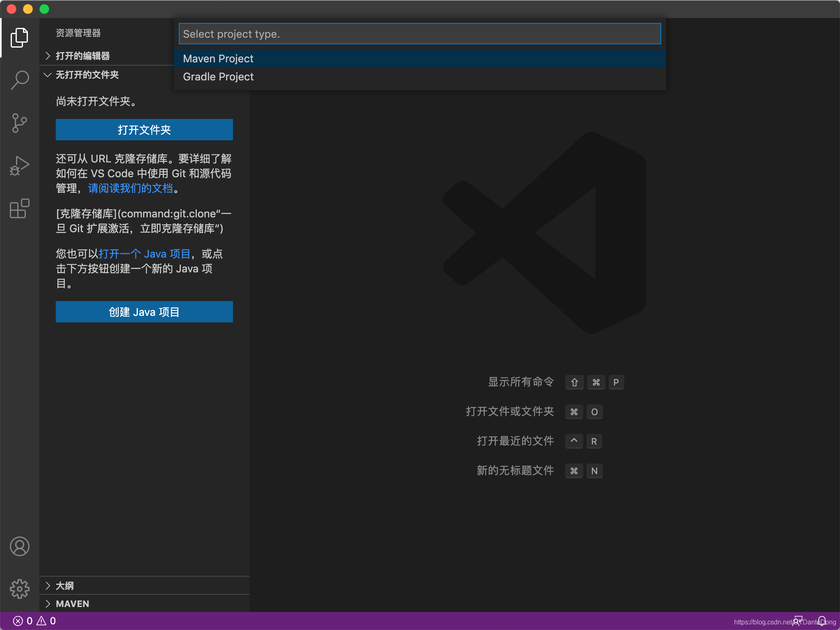Maximize the window with green button
The width and height of the screenshot is (840, 630).
(x=44, y=9)
